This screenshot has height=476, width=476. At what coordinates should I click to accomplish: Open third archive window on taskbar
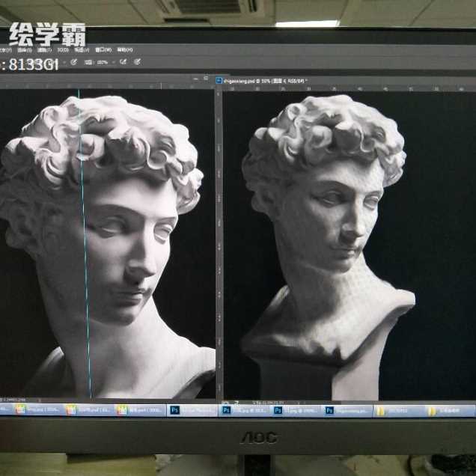click(x=141, y=410)
